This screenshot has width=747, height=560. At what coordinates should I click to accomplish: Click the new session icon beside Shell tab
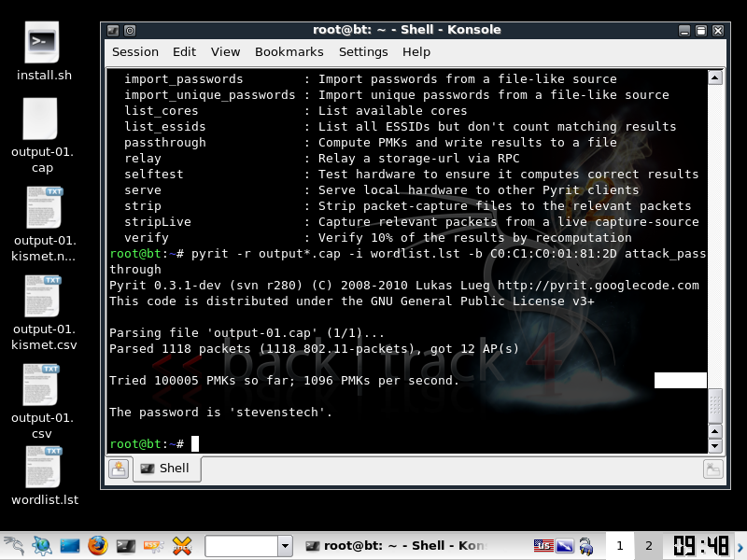coord(119,469)
